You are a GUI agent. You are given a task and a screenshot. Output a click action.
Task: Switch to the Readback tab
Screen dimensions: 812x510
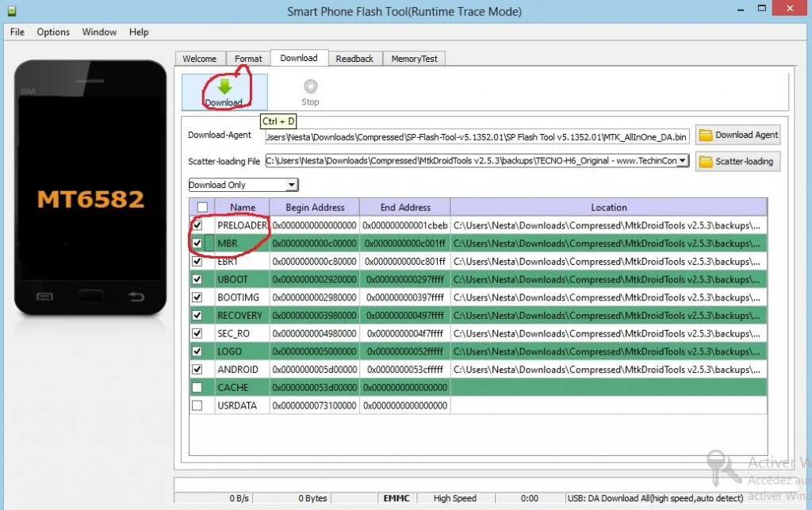click(x=354, y=58)
